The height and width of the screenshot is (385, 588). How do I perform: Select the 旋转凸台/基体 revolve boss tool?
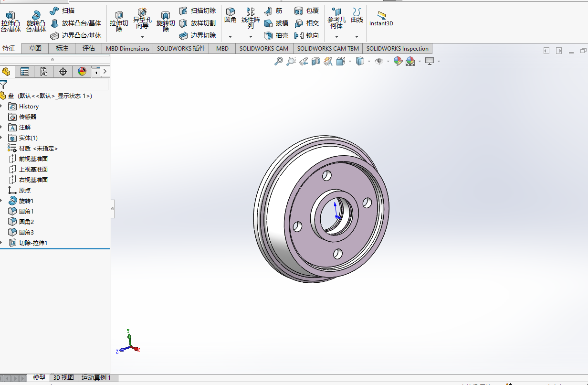point(36,21)
